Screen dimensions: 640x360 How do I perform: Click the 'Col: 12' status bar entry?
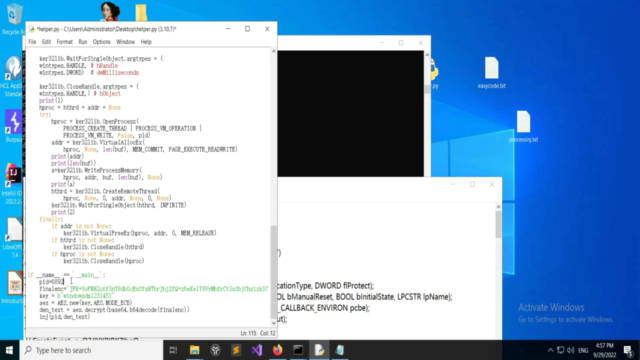coord(268,333)
